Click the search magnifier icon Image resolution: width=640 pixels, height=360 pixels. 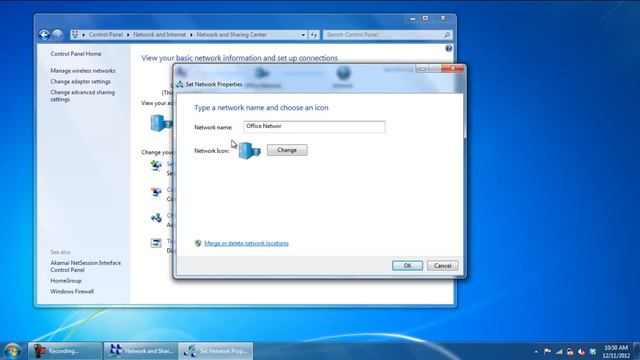(447, 35)
